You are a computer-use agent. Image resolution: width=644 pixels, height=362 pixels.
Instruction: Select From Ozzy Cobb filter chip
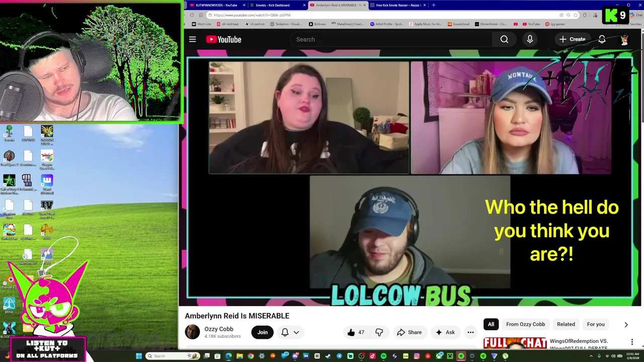click(x=525, y=324)
